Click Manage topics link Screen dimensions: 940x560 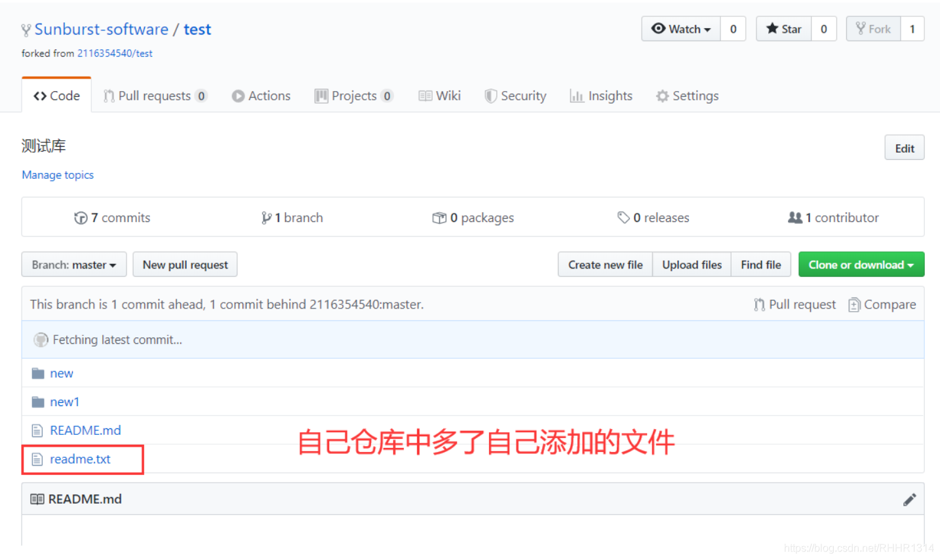(x=58, y=175)
